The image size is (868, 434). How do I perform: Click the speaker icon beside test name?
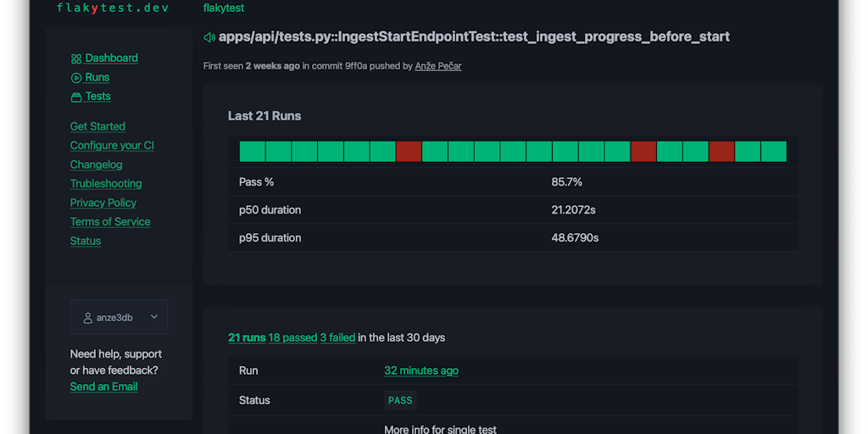(209, 37)
